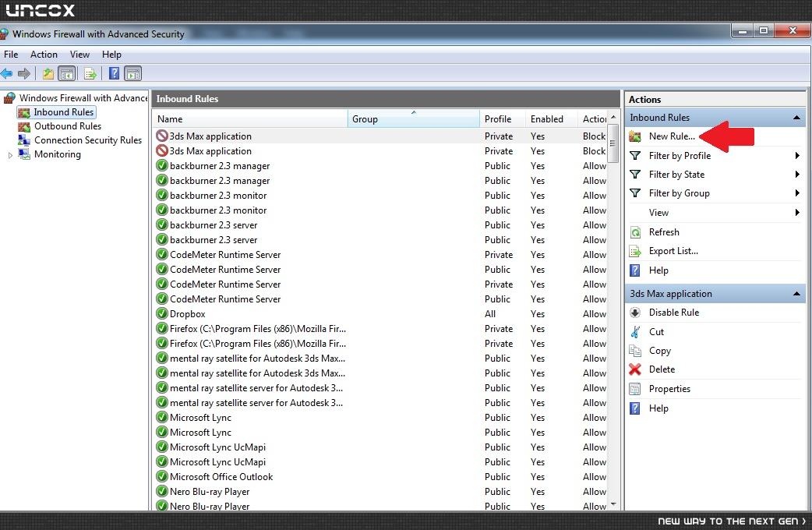The height and width of the screenshot is (530, 812).
Task: Select the first 3ds Max application rule
Action: click(x=380, y=136)
